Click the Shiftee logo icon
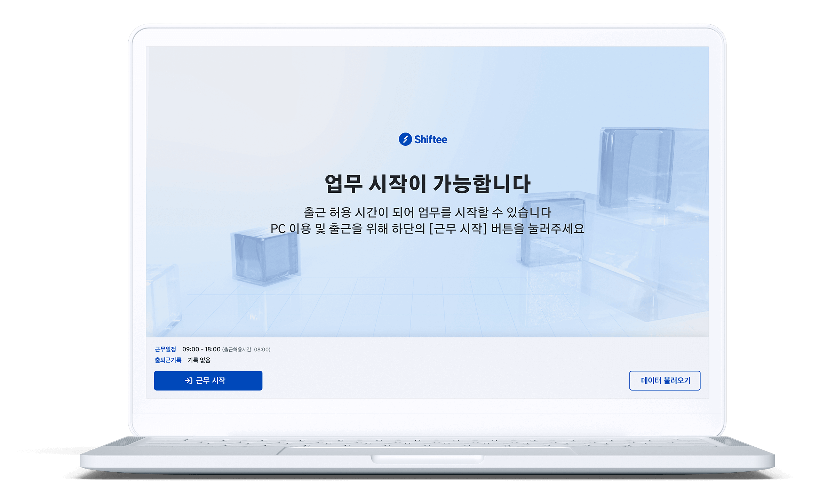 tap(405, 139)
